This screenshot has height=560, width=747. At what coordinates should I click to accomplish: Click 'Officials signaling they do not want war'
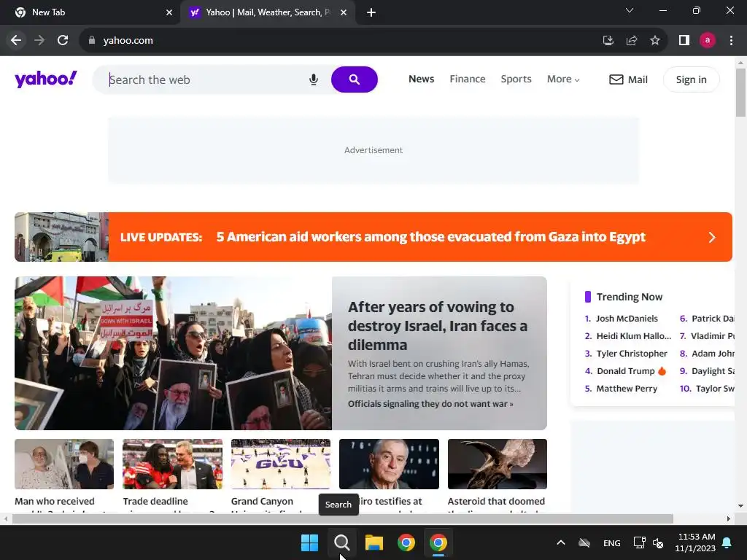coord(430,404)
